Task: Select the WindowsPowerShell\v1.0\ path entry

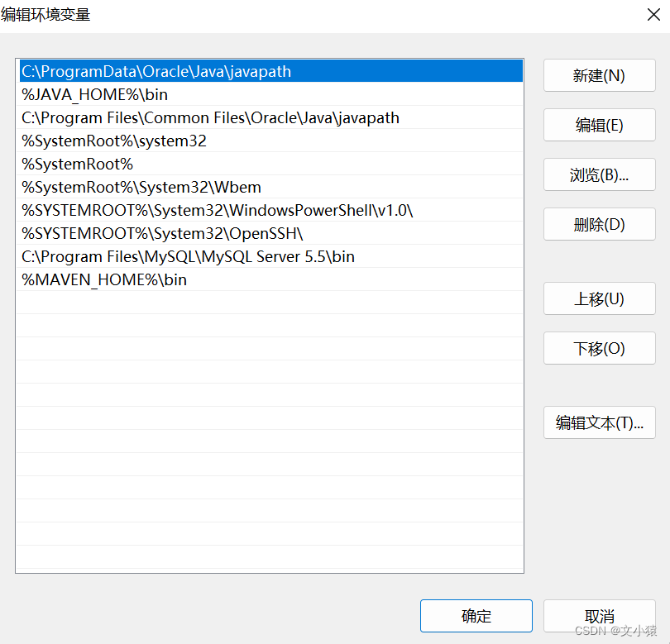Action: point(271,210)
